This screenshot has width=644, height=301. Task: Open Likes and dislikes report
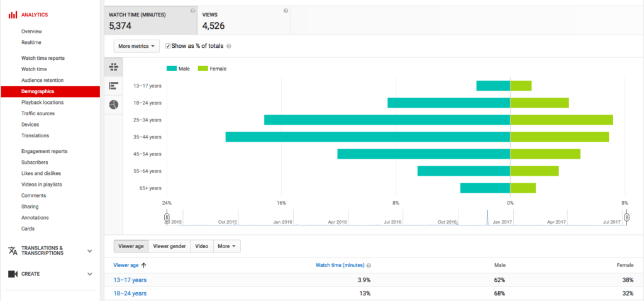(41, 174)
